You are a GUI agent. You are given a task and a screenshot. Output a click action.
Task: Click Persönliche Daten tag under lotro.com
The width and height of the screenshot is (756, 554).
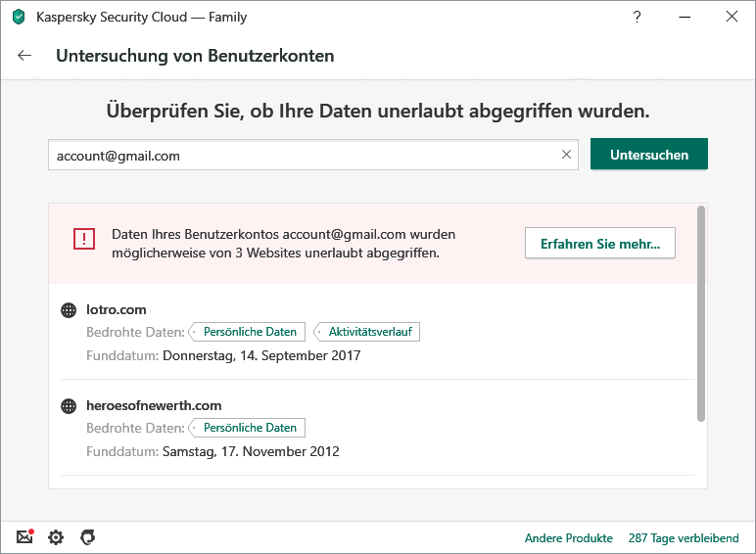coord(249,332)
